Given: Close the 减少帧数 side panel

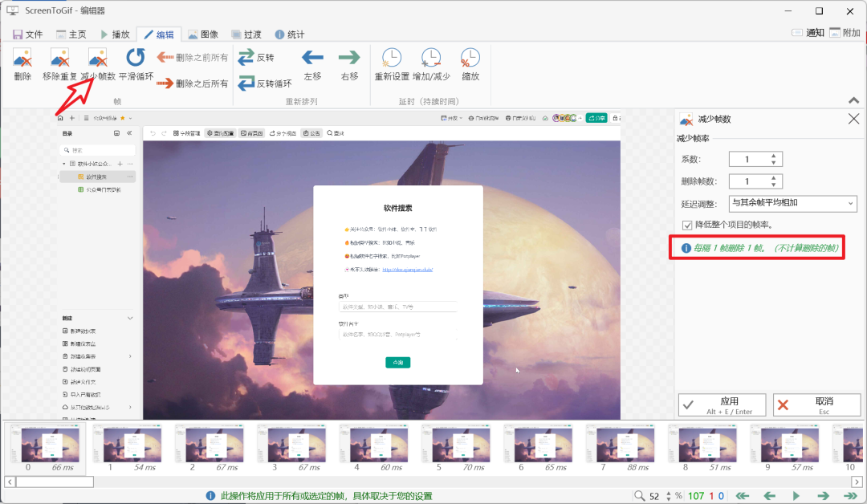Looking at the screenshot, I should point(853,119).
